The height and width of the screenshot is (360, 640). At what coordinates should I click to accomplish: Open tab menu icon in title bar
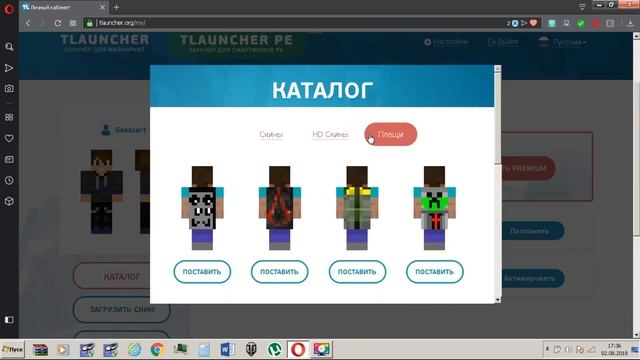[x=582, y=7]
